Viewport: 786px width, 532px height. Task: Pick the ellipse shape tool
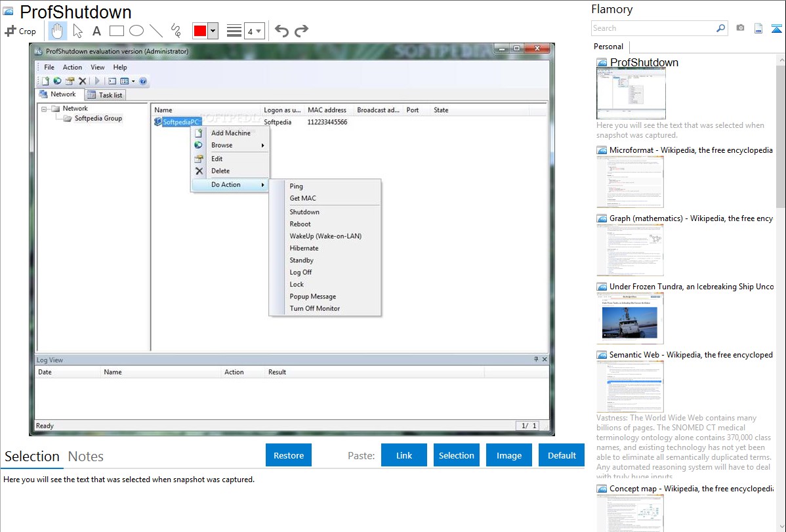pyautogui.click(x=136, y=31)
